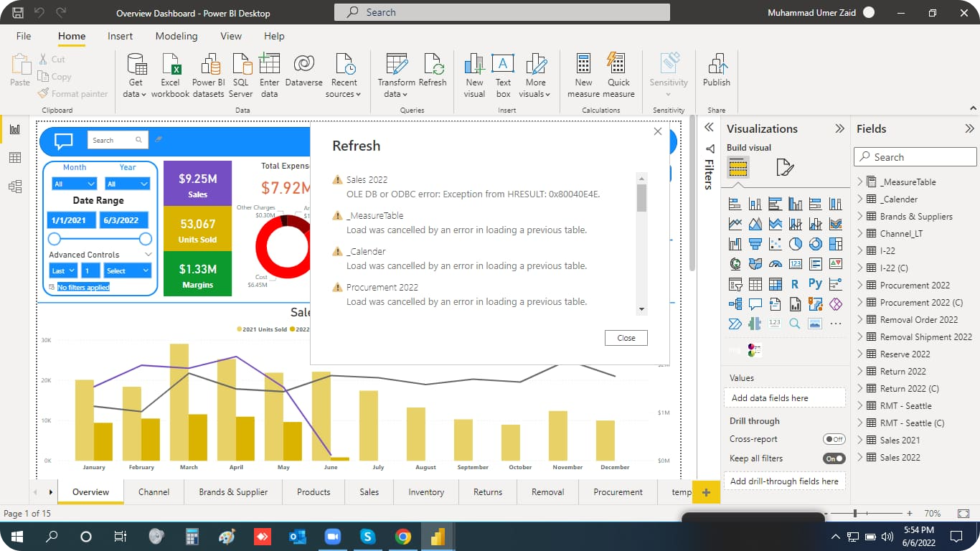
Task: Switch to Data view in left sidebar
Action: [15, 158]
